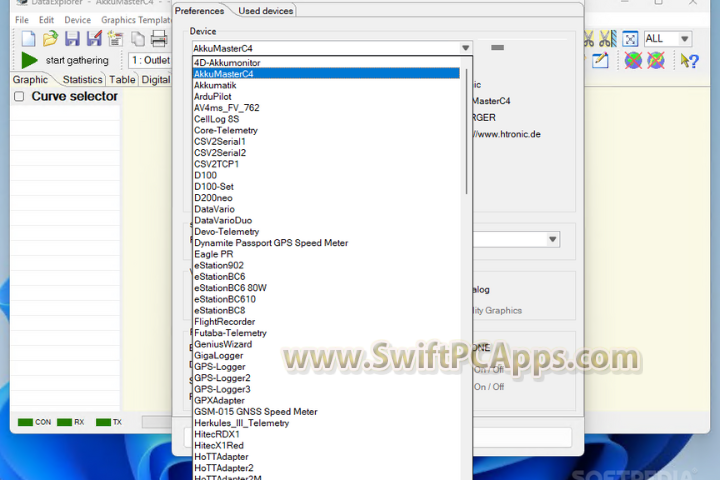
Task: Choose FlightRecorder device
Action: (326, 322)
